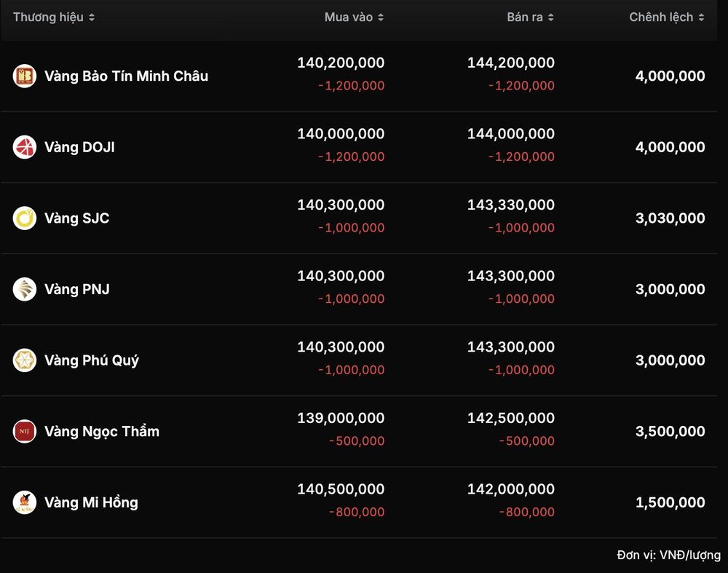Click the Ngọc Thẩm red logo

point(25,431)
